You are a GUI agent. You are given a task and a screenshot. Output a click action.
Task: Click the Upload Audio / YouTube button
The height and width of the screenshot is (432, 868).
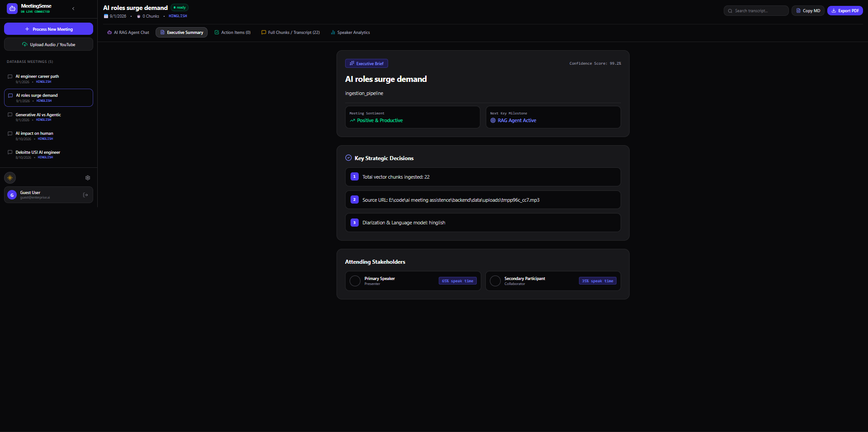coord(48,44)
